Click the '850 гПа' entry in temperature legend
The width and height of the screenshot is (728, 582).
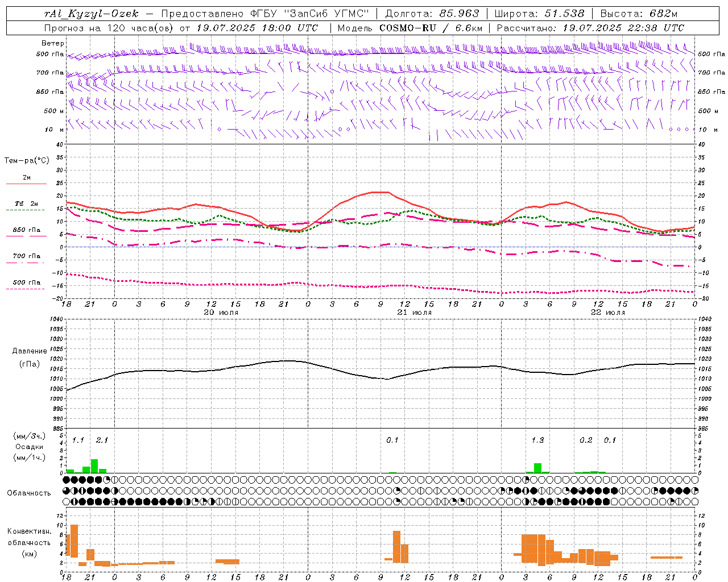pyautogui.click(x=27, y=230)
